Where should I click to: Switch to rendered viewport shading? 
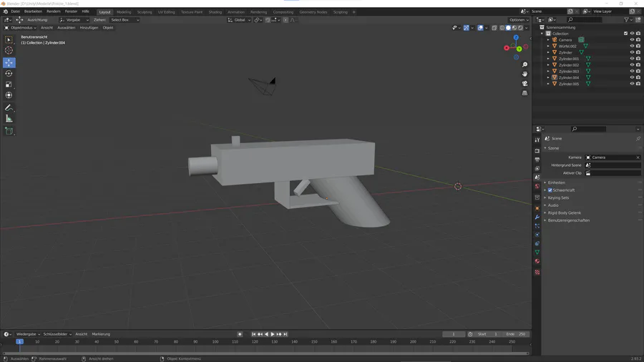point(520,28)
